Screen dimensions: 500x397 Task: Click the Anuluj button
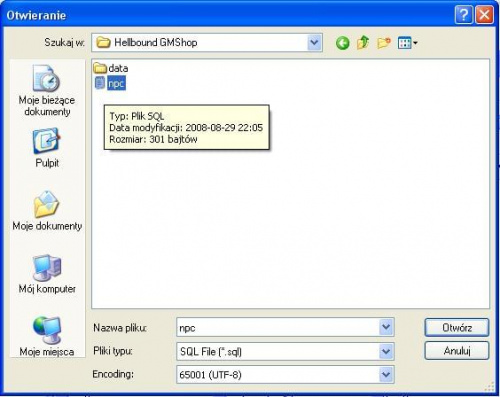coord(457,351)
